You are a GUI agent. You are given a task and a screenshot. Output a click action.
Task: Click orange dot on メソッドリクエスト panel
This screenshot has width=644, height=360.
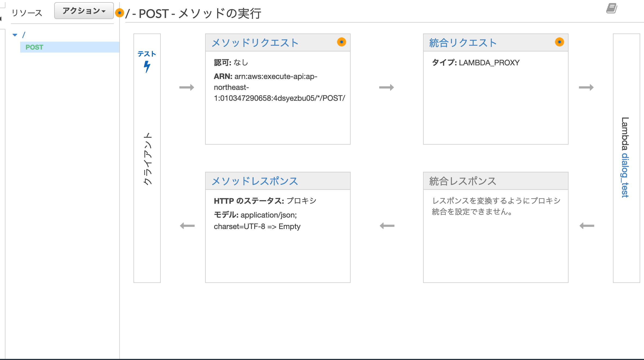[341, 42]
